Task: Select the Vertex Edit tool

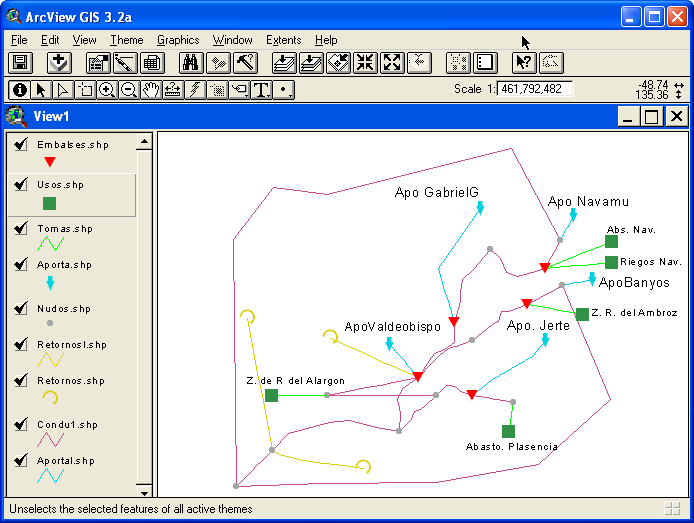Action: [x=63, y=90]
